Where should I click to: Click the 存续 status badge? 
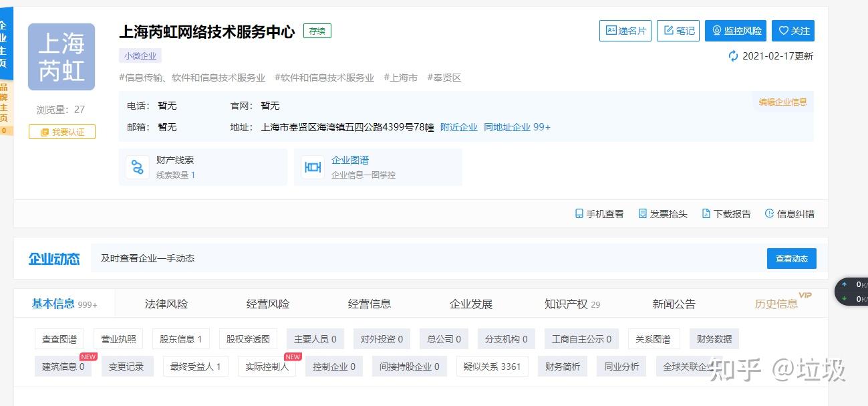click(x=317, y=31)
